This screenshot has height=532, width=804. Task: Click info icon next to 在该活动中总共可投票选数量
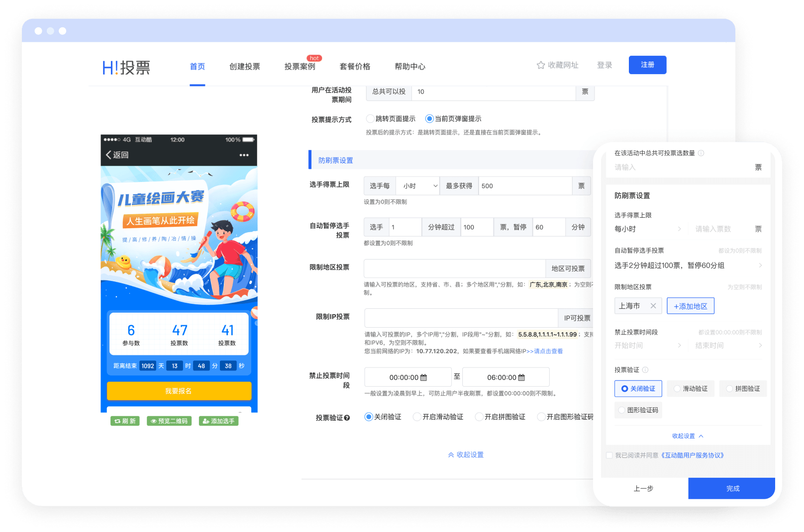[701, 153]
